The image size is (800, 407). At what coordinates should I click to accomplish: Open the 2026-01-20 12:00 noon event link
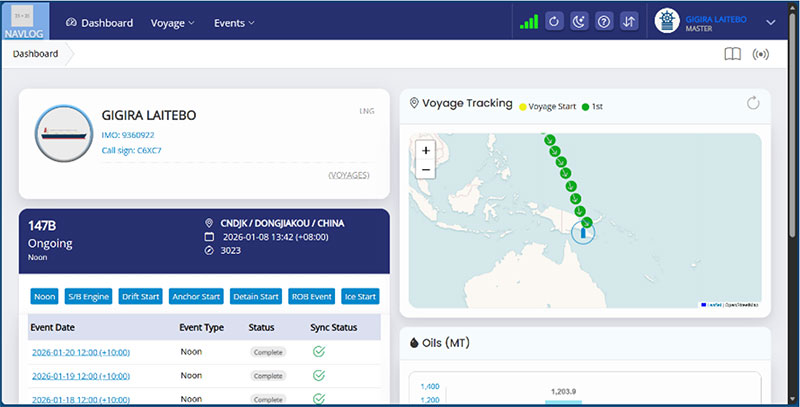(x=80, y=352)
